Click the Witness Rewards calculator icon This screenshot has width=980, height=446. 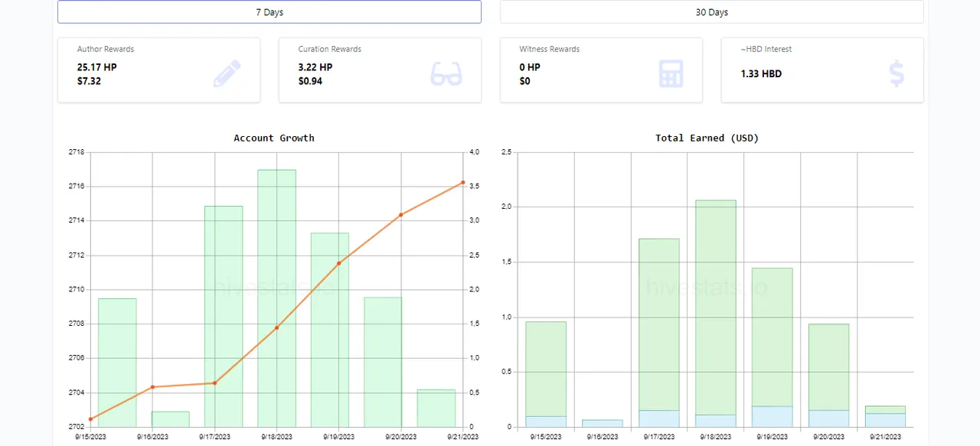tap(671, 73)
